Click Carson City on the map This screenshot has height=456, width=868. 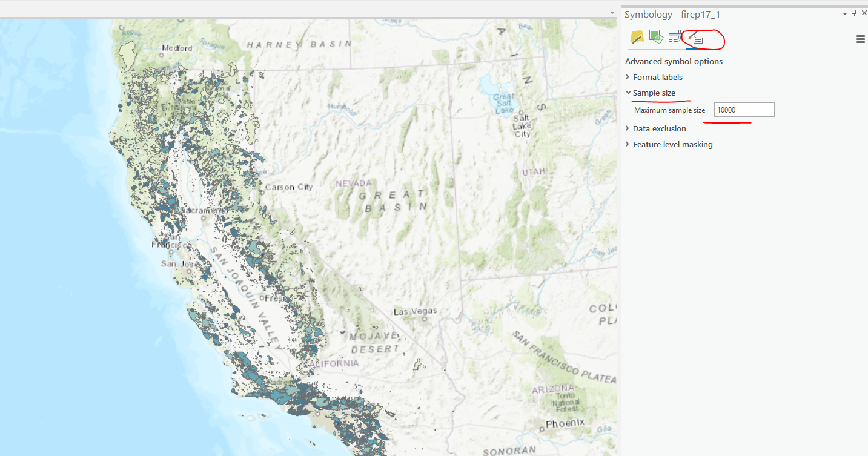(288, 187)
